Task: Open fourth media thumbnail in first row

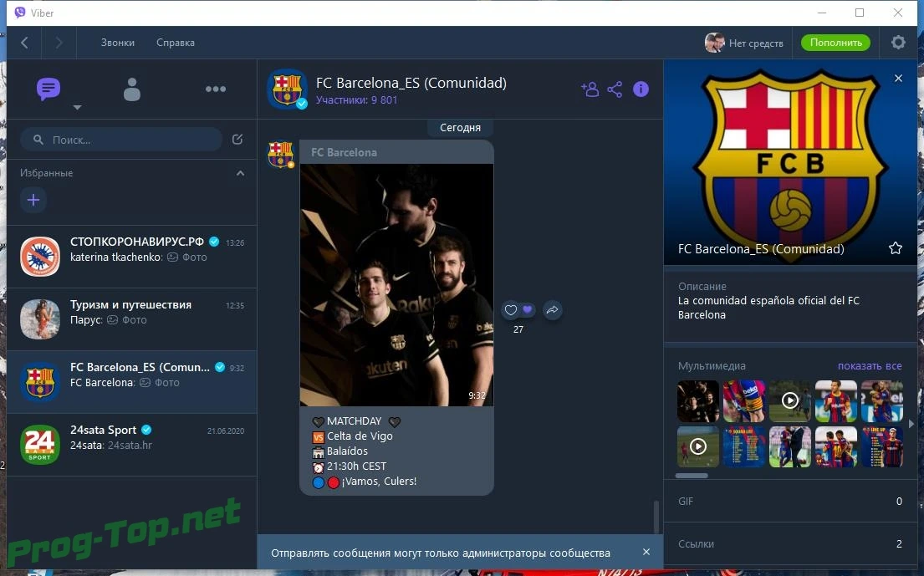Action: [835, 401]
